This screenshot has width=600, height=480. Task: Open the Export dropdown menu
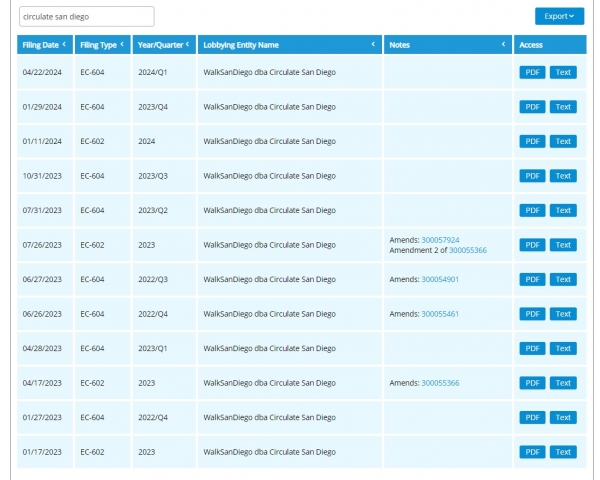(x=559, y=16)
